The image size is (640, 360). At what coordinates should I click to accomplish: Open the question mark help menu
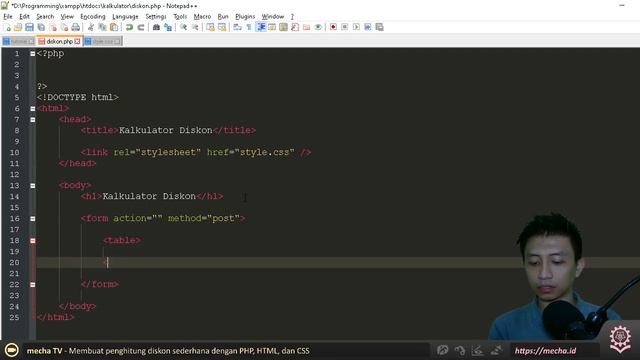point(292,17)
